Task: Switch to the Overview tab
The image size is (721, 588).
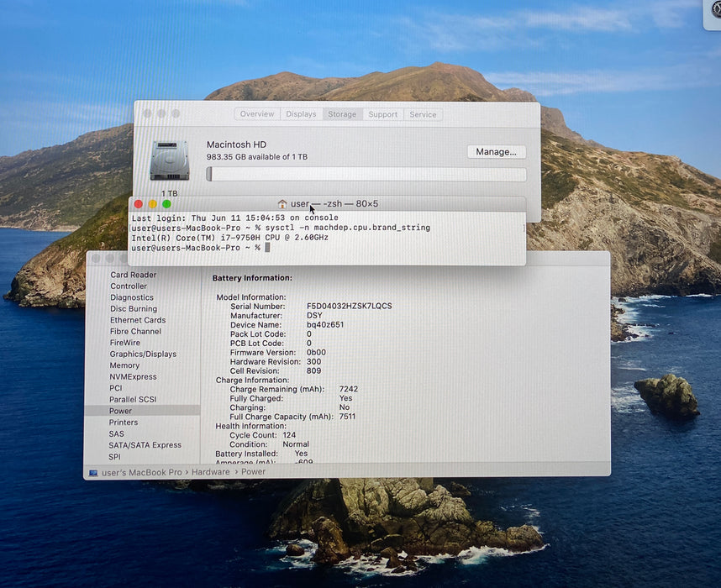Action: pyautogui.click(x=257, y=114)
